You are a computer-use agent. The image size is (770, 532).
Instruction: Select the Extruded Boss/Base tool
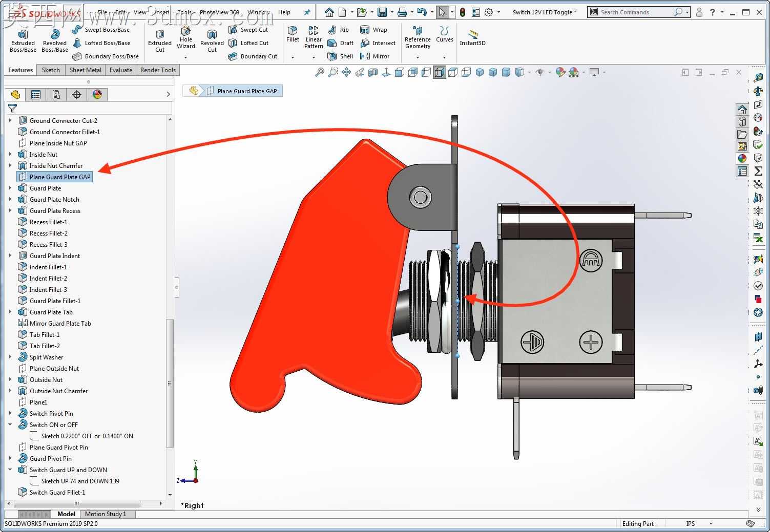(23, 40)
